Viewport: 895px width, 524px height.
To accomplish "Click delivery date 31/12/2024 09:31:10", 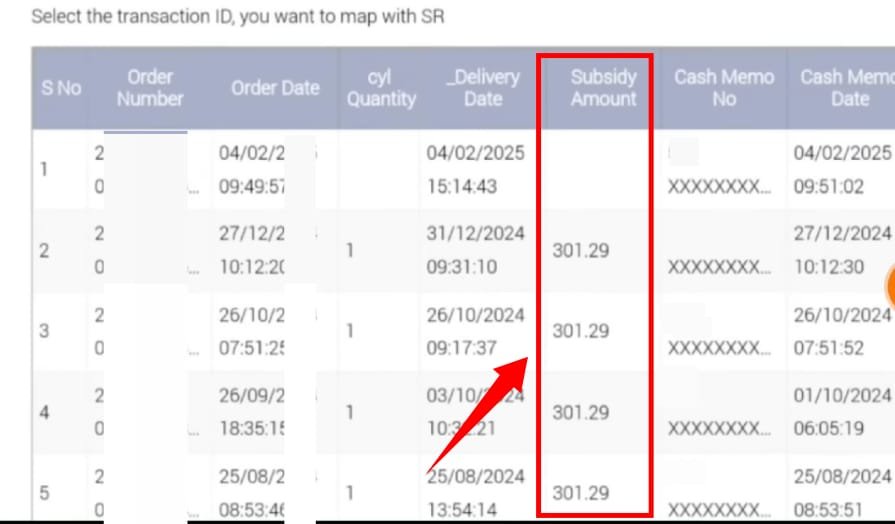I will [475, 250].
